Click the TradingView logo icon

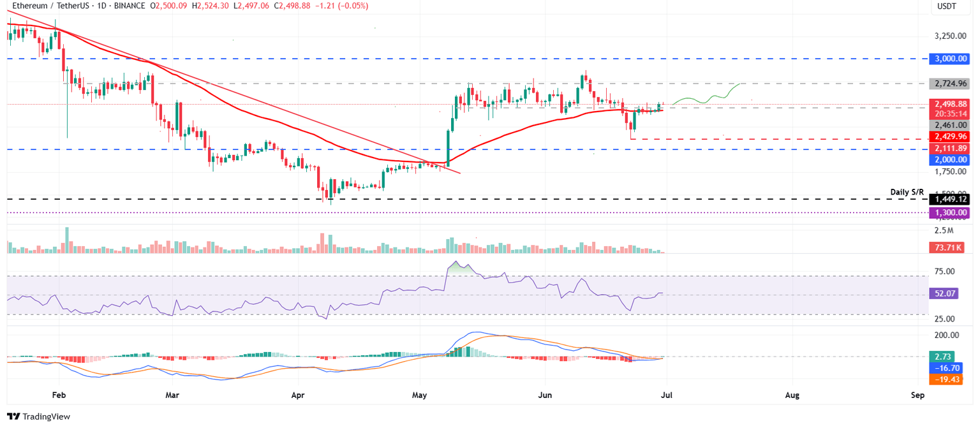[x=13, y=417]
